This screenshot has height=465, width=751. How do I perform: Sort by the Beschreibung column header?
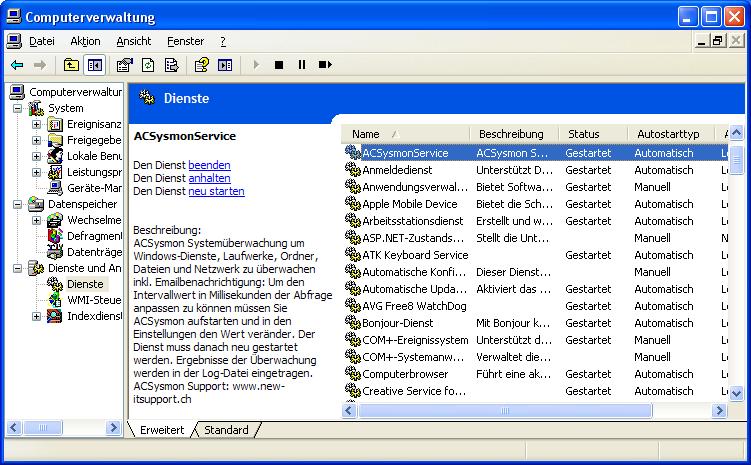point(514,134)
